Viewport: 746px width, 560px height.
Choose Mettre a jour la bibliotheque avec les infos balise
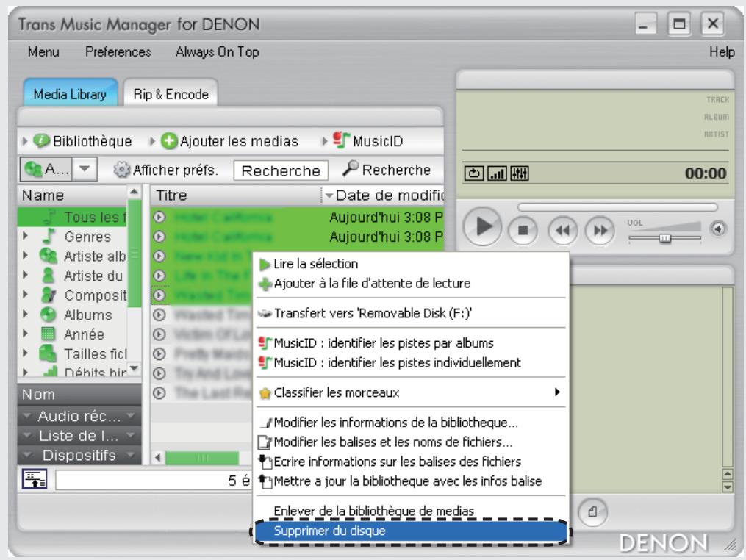click(411, 481)
